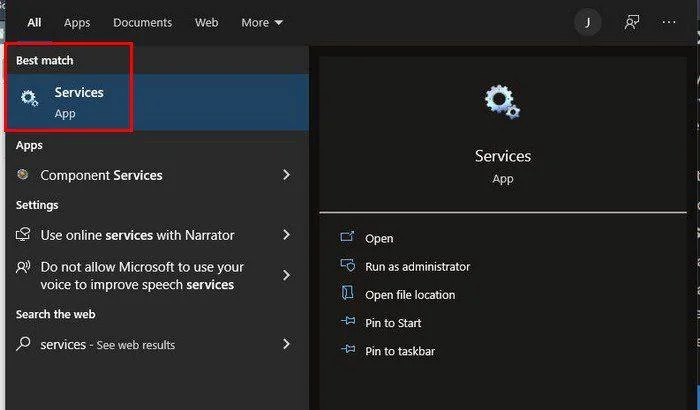Switch to the Web filter tab
The height and width of the screenshot is (410, 700).
(x=206, y=22)
